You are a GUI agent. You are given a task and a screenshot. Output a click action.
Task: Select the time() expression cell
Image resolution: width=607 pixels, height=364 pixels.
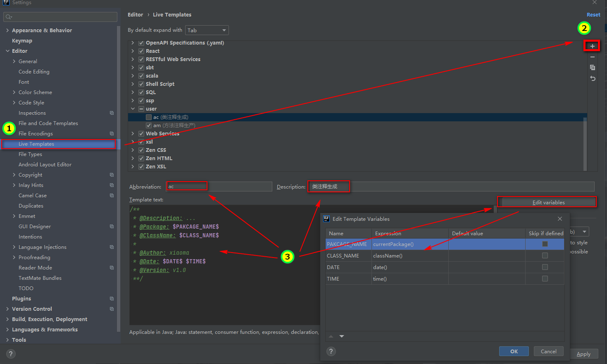410,279
